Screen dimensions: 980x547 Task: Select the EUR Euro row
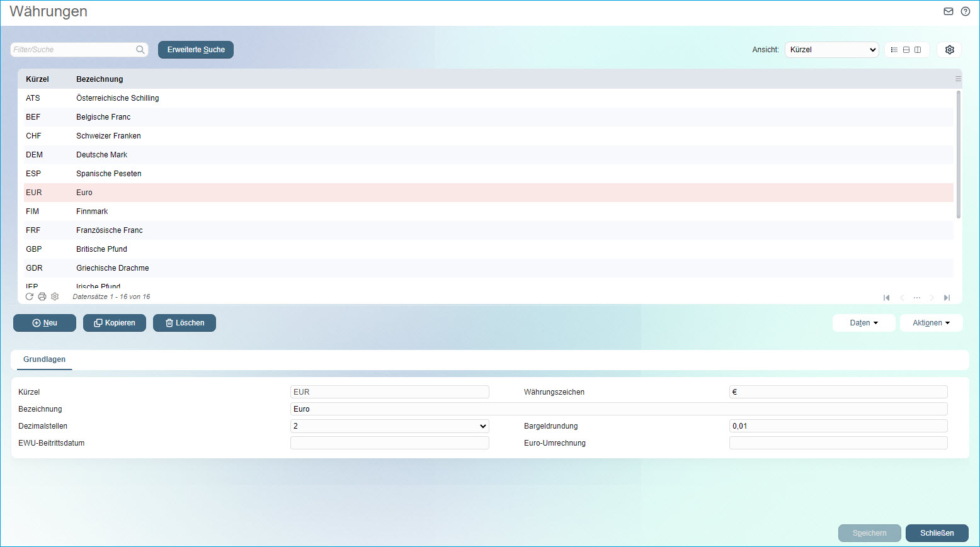[x=489, y=193]
